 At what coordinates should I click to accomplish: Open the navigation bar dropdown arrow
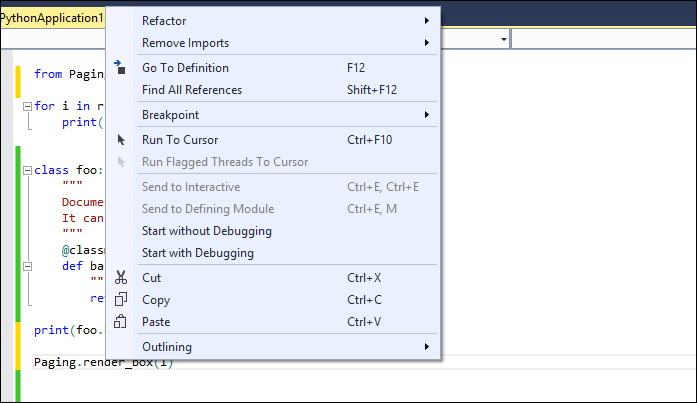pos(502,38)
